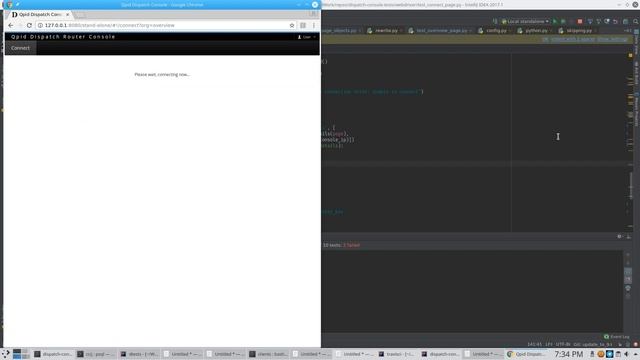This screenshot has width=640, height=360.
Task: Switch to the python.py editor tab
Action: tap(534, 31)
